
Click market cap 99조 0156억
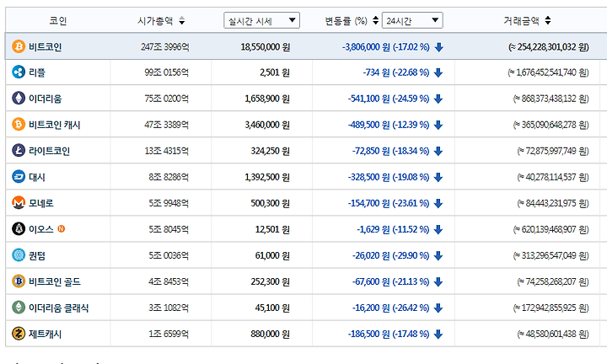[167, 72]
